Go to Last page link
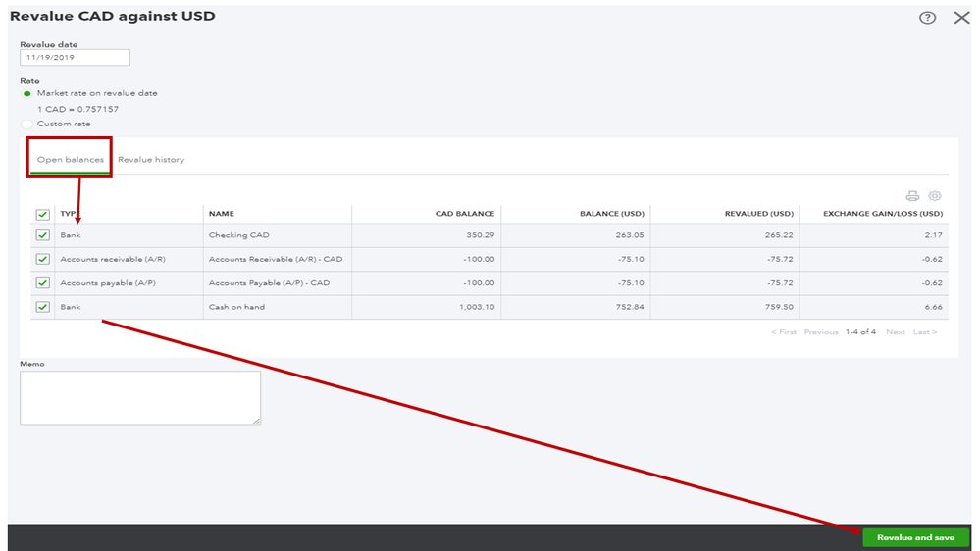The height and width of the screenshot is (551, 980). (925, 332)
